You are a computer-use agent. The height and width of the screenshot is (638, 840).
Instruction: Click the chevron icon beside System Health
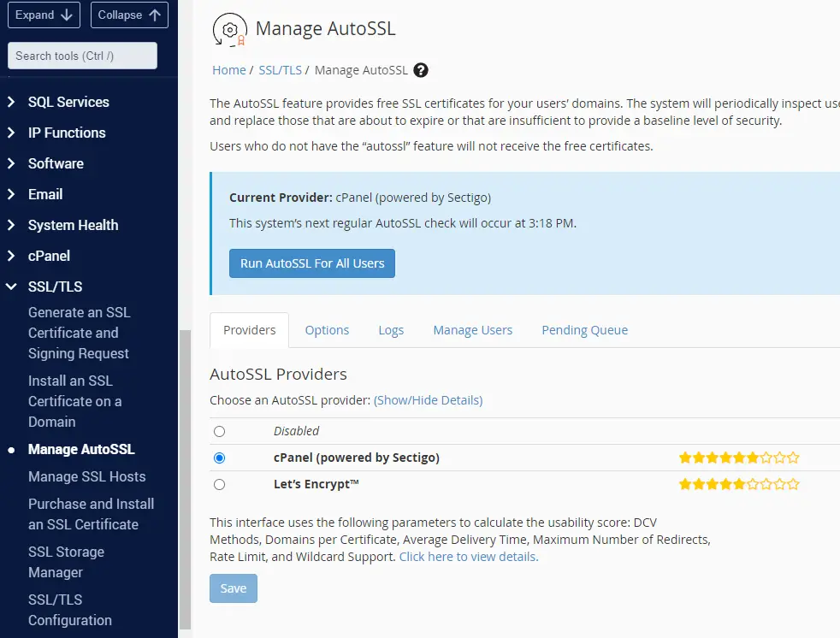(11, 225)
